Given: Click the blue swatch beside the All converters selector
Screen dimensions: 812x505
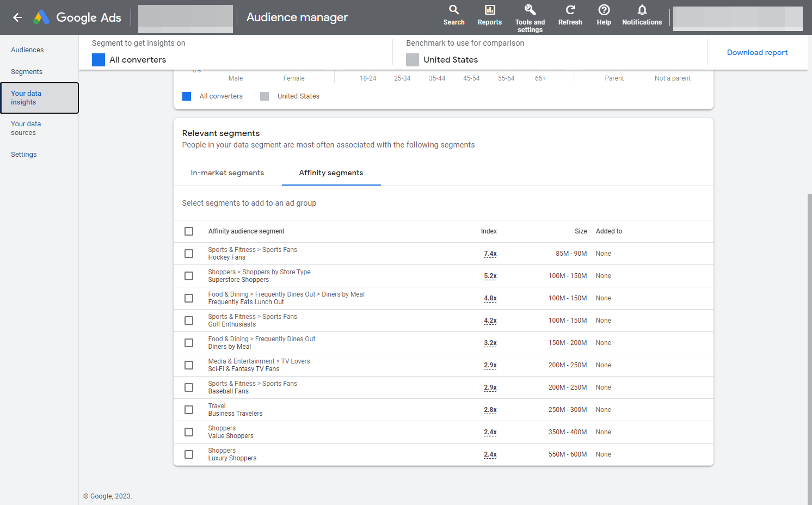Looking at the screenshot, I should pos(99,60).
